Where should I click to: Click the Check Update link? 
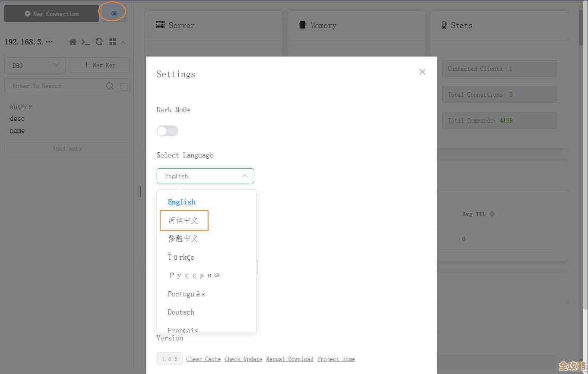pos(243,359)
